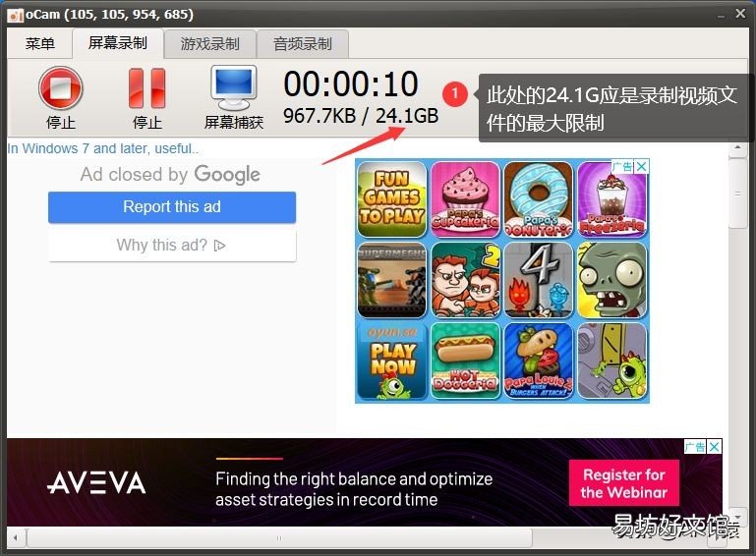The height and width of the screenshot is (556, 756).
Task: Click Register for the Webinar button
Action: tap(624, 483)
